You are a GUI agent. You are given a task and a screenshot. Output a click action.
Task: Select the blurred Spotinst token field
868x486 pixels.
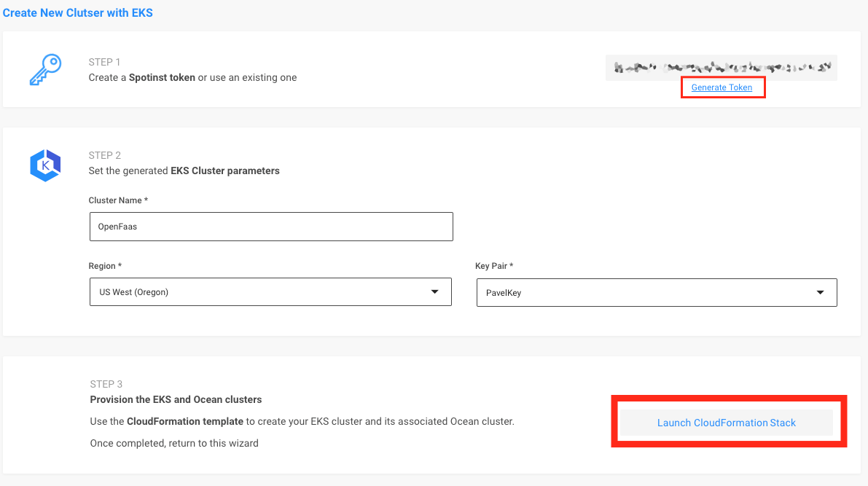721,67
